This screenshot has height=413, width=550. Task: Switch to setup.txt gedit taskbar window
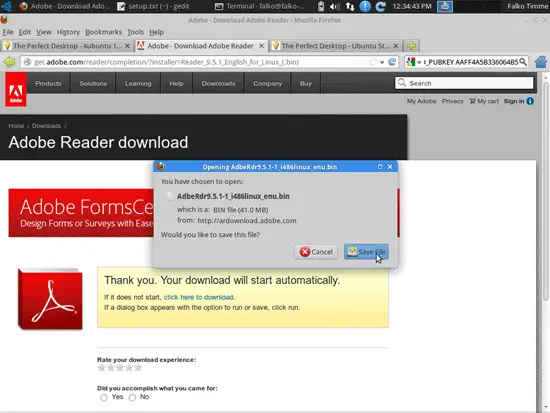[154, 6]
